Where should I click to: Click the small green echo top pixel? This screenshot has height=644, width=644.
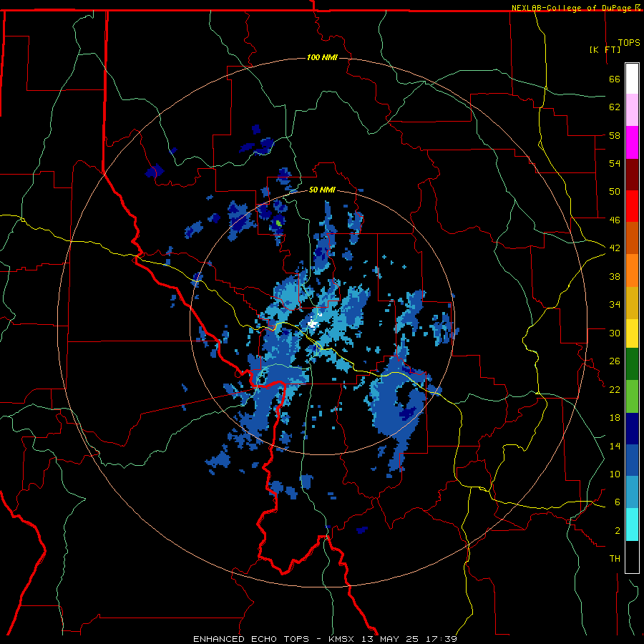click(x=278, y=223)
